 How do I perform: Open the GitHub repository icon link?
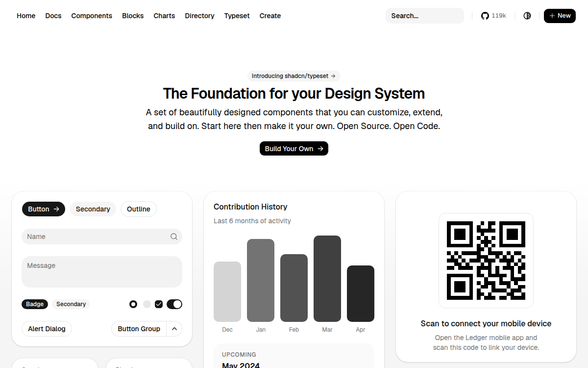point(485,16)
